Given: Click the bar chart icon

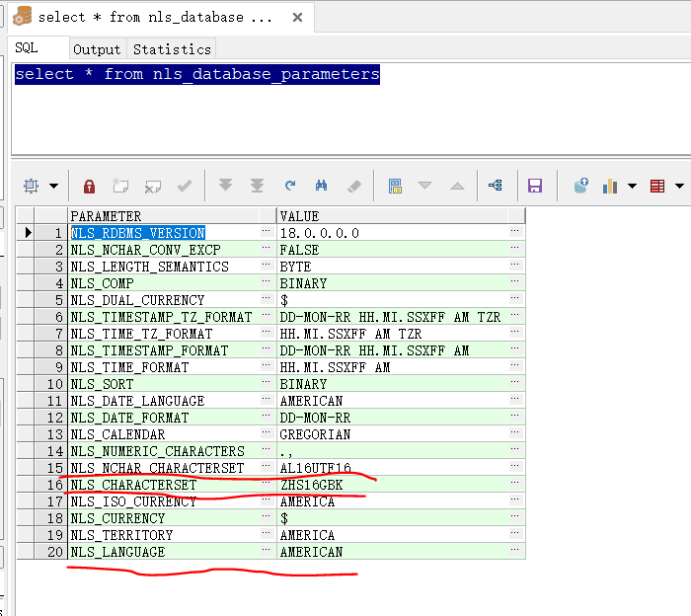Looking at the screenshot, I should (610, 186).
